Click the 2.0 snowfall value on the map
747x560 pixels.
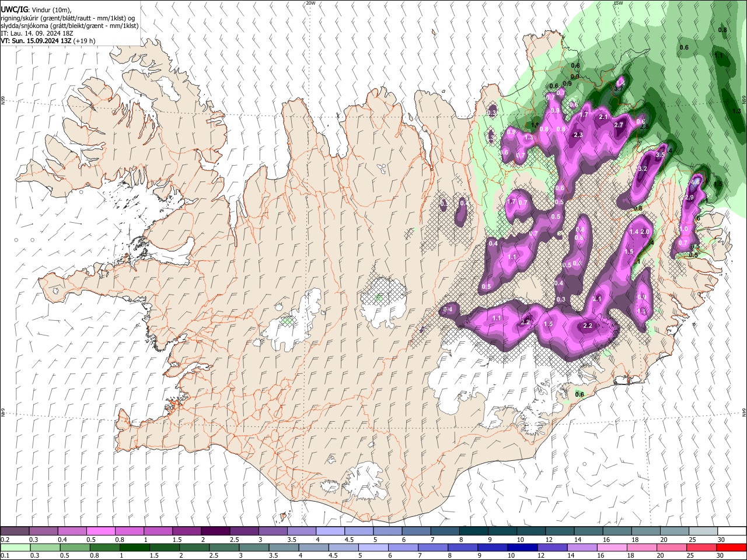click(645, 232)
